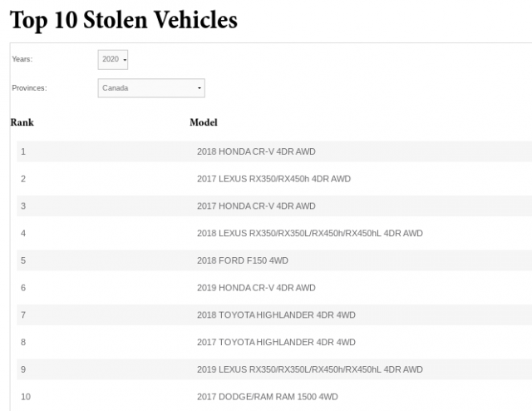Click the Model column header
Viewport: 532px width, 411px height.
point(204,122)
